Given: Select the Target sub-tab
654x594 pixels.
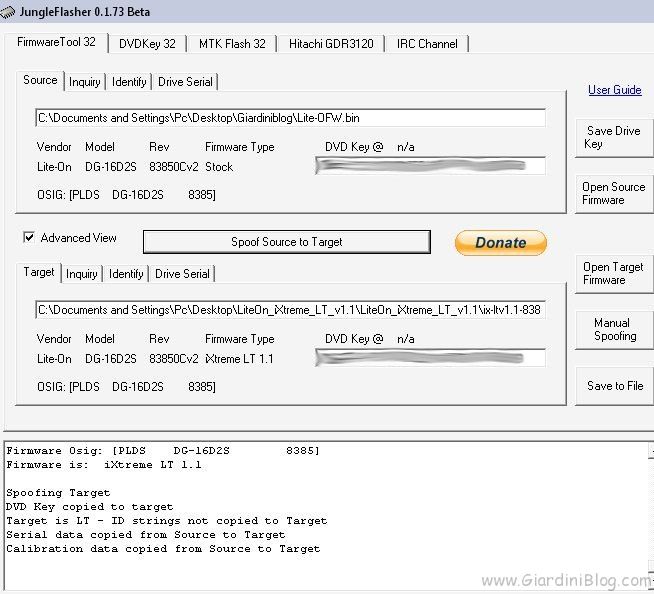Looking at the screenshot, I should [x=39, y=272].
